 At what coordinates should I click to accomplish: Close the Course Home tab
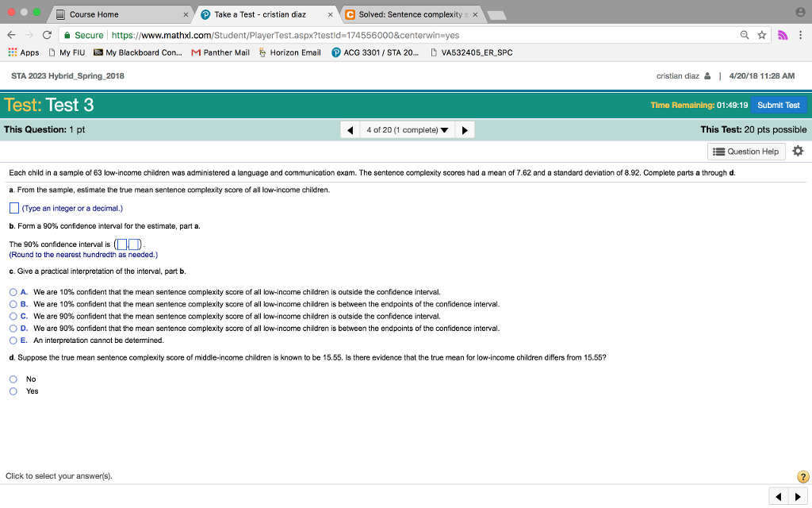pyautogui.click(x=186, y=14)
